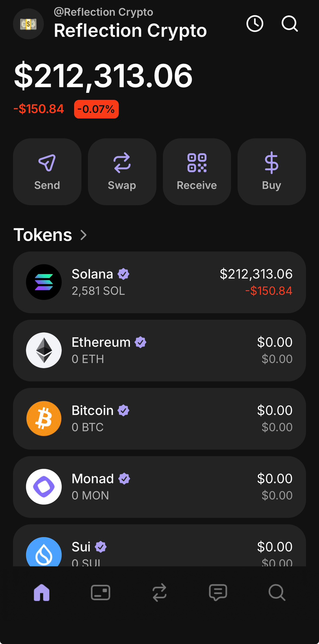This screenshot has height=644, width=319.
Task: Click the Sui droplet logo
Action: [44, 552]
